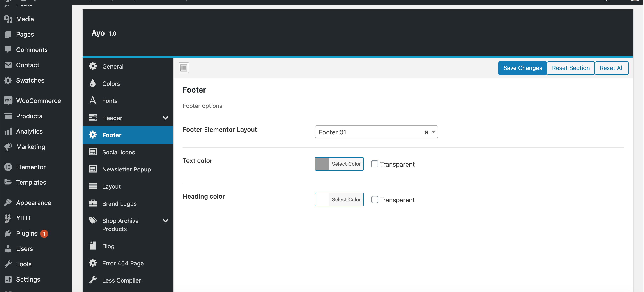Open the Error 404 Page settings
The height and width of the screenshot is (292, 644).
(x=123, y=263)
